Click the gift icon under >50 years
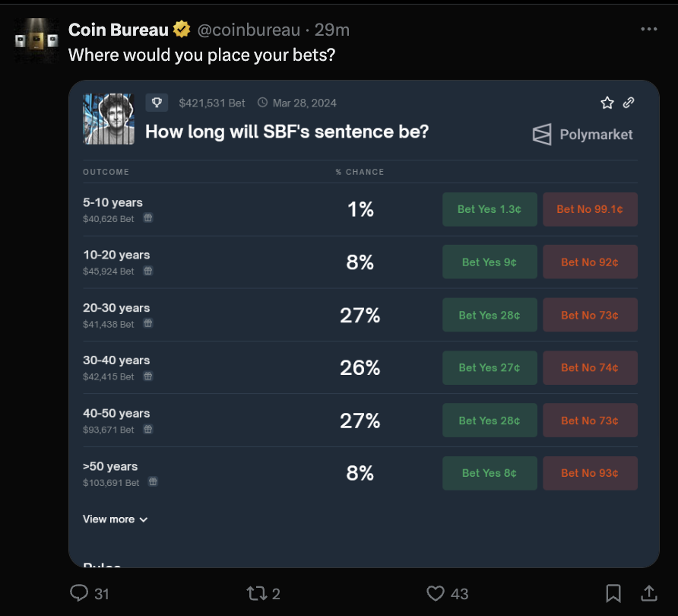 pyautogui.click(x=154, y=482)
